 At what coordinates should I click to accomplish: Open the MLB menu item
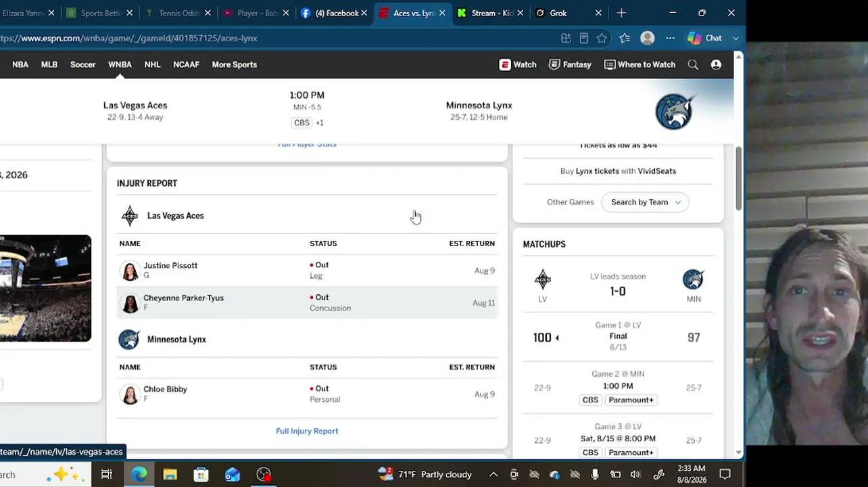coord(49,65)
